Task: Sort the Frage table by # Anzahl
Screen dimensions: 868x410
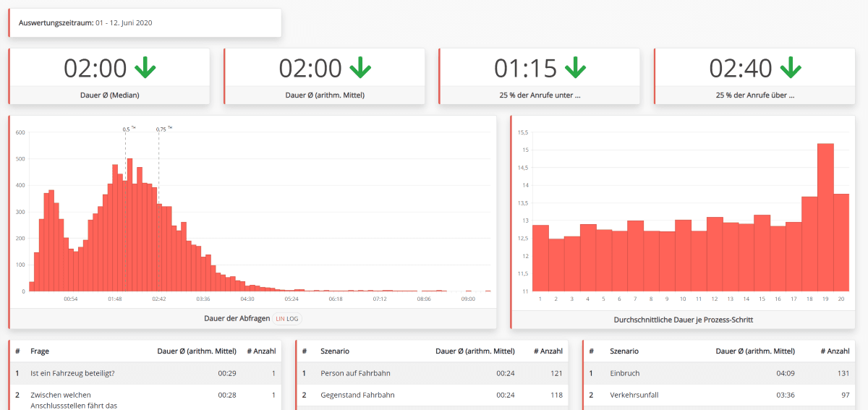Action: point(261,351)
